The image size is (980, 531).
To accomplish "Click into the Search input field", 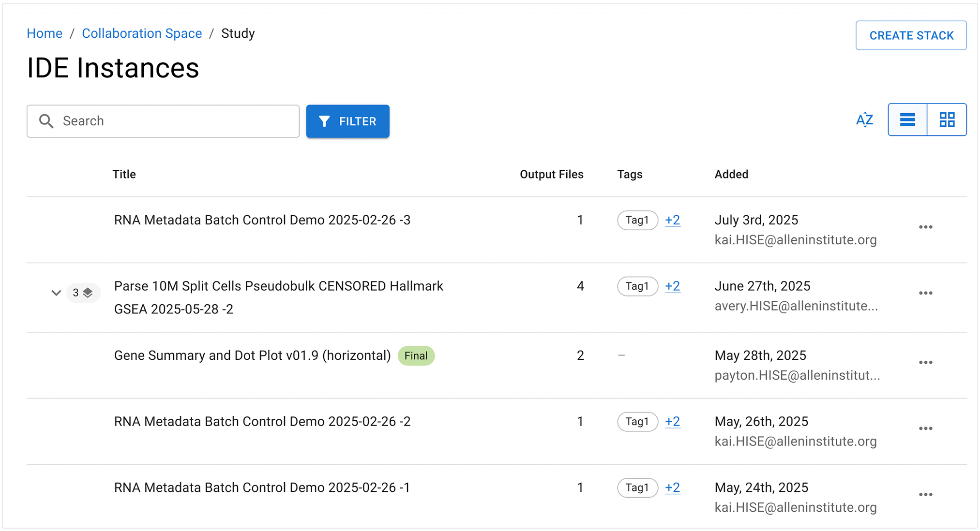I will coord(174,121).
